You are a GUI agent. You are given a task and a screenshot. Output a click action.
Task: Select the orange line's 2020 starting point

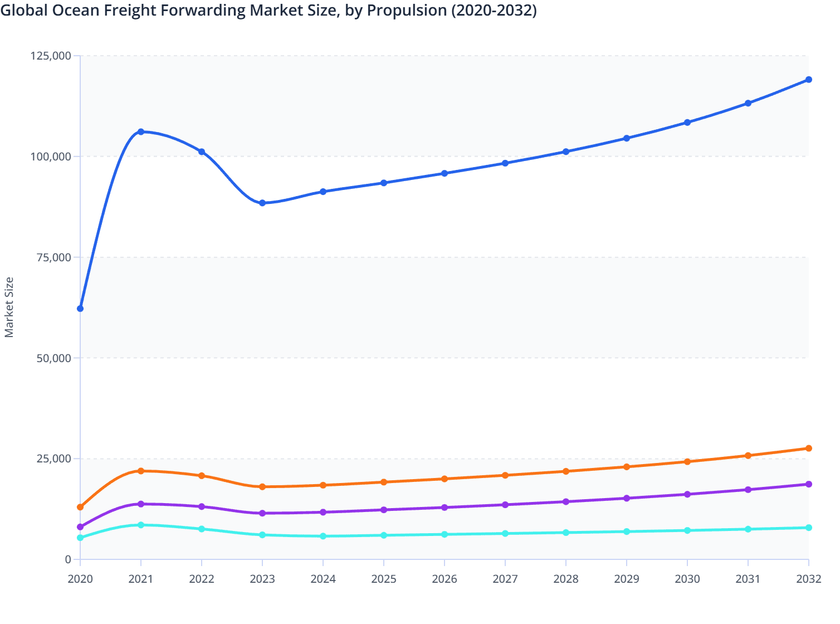(80, 507)
